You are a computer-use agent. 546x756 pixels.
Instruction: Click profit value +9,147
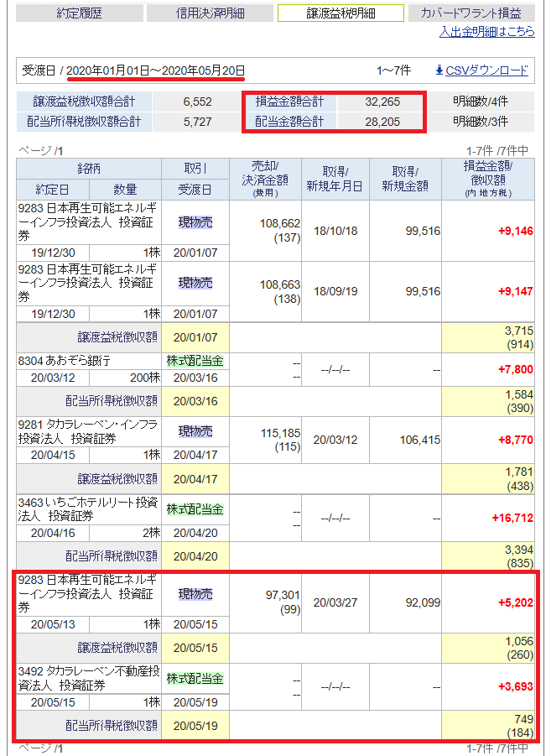click(516, 292)
